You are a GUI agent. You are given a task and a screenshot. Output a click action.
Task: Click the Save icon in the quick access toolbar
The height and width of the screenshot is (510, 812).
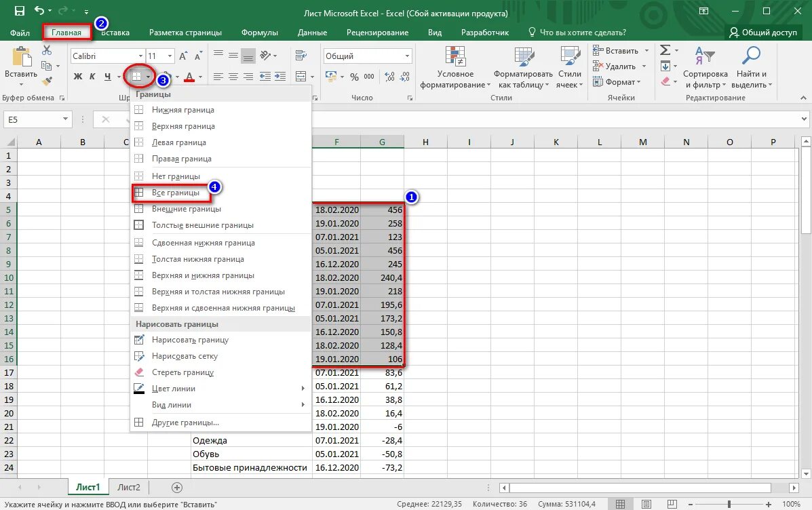coord(19,11)
